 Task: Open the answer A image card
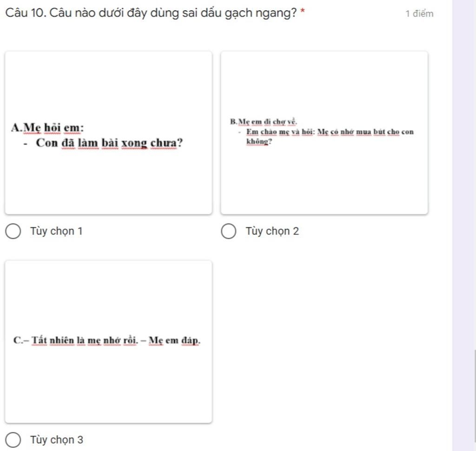(108, 133)
